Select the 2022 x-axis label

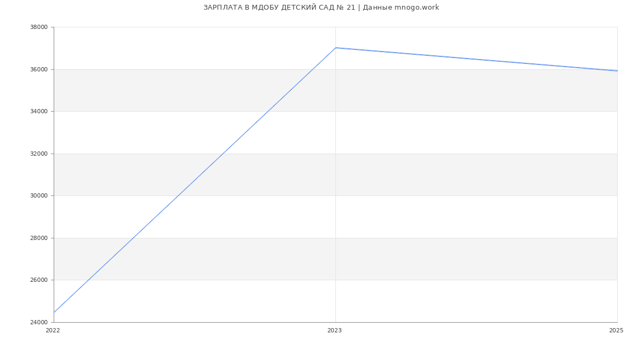(53, 330)
